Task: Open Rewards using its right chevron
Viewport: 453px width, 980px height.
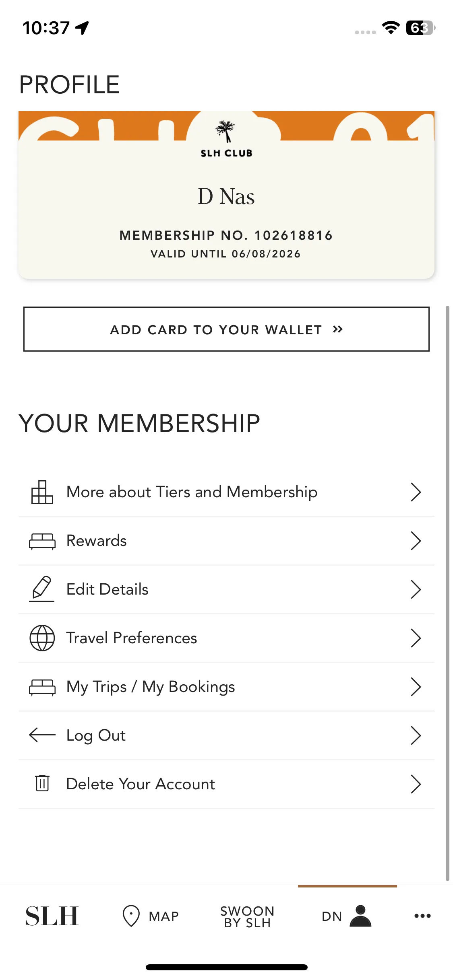Action: (x=416, y=541)
